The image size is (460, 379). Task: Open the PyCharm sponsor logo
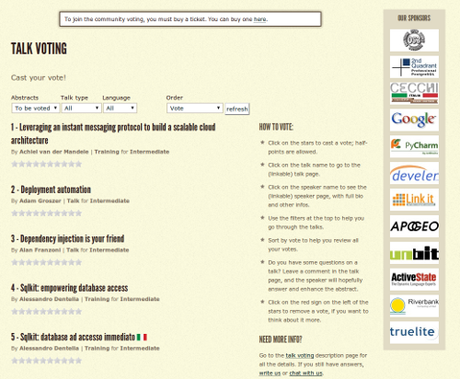tap(414, 146)
